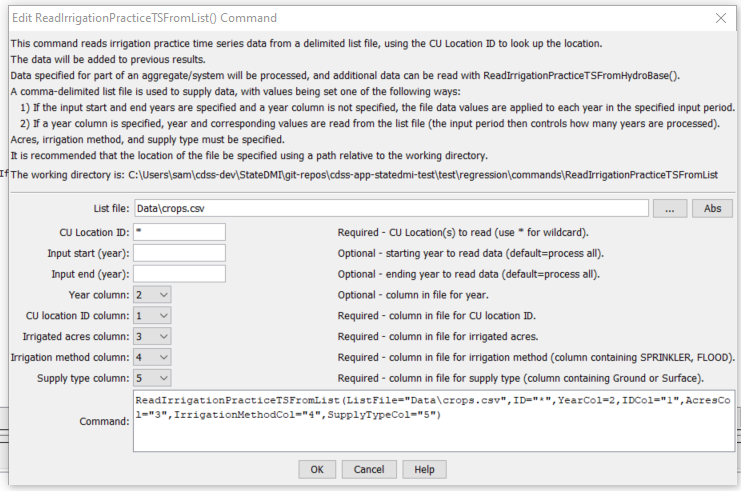Screen dimensions: 741x491
Task: Click the Supply type column label
Action: [x=83, y=378]
